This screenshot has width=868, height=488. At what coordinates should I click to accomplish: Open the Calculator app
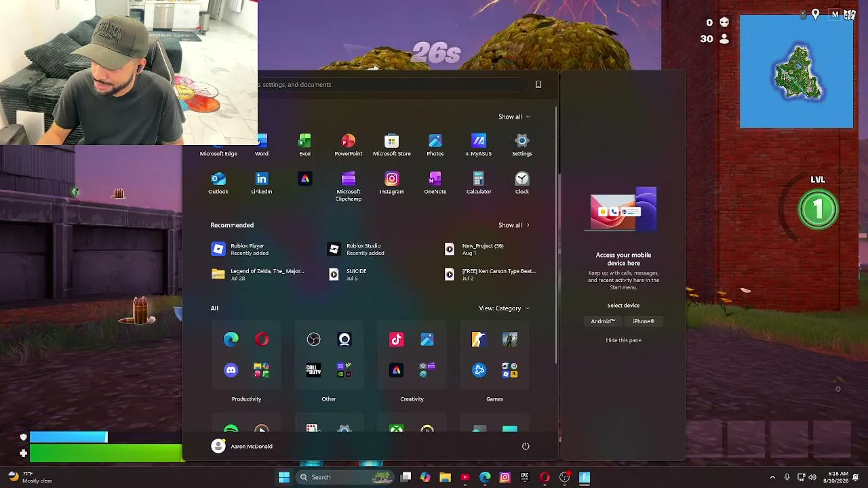coord(479,183)
